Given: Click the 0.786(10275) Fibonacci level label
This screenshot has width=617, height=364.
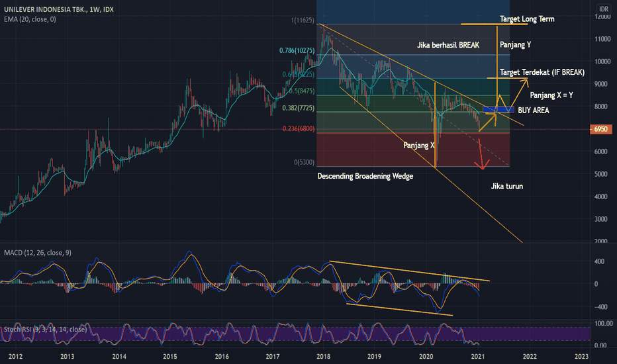Looking at the screenshot, I should (x=297, y=50).
